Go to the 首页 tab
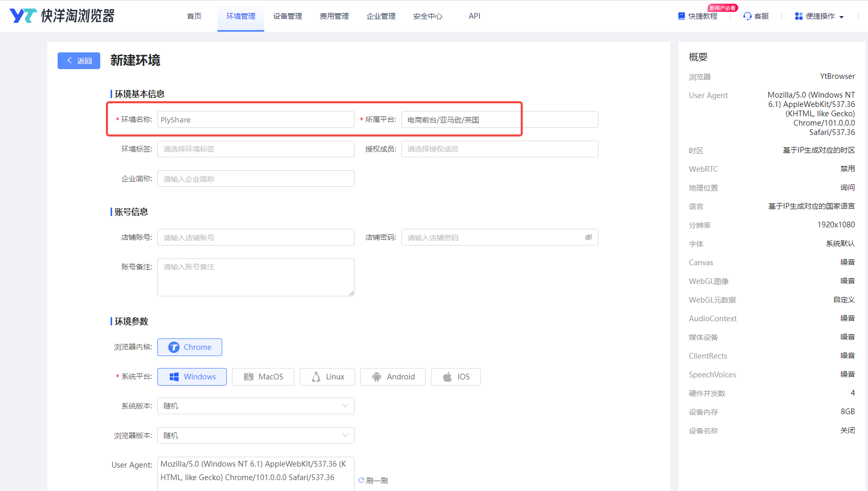Viewport: 868px width, 491px height. (194, 16)
